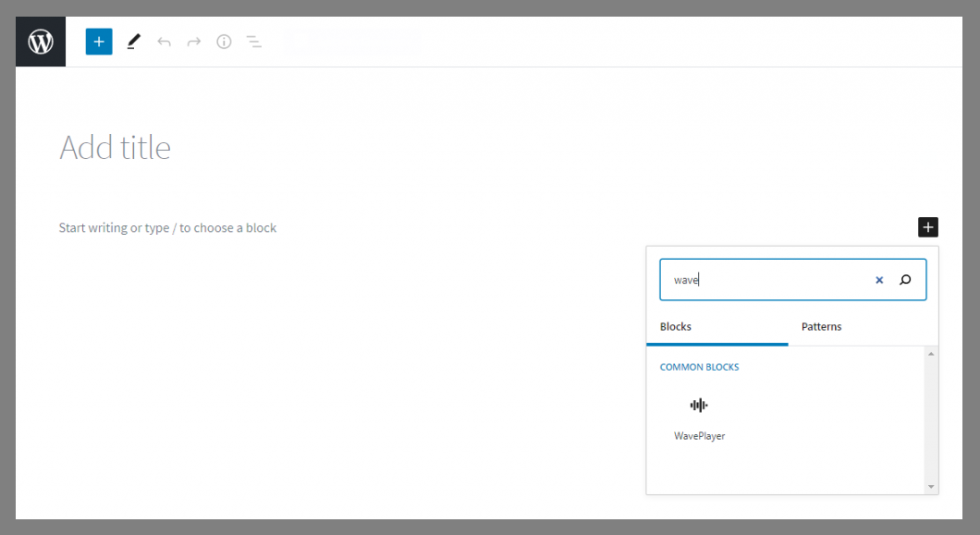Insert block via the WavePlayer waveform icon
This screenshot has height=535, width=980.
pos(699,406)
